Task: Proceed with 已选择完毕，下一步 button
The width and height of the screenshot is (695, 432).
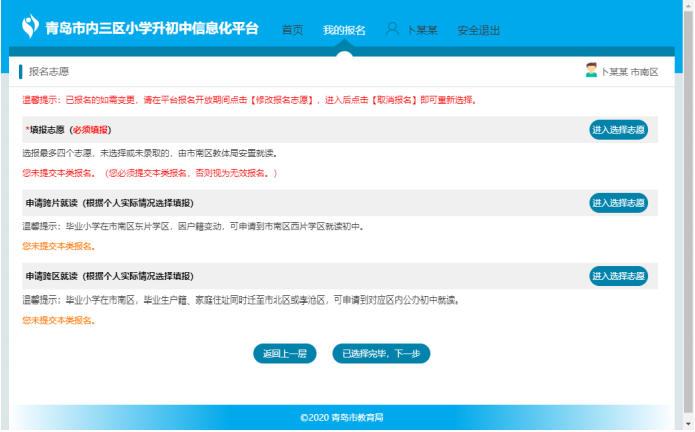Action: coord(381,353)
